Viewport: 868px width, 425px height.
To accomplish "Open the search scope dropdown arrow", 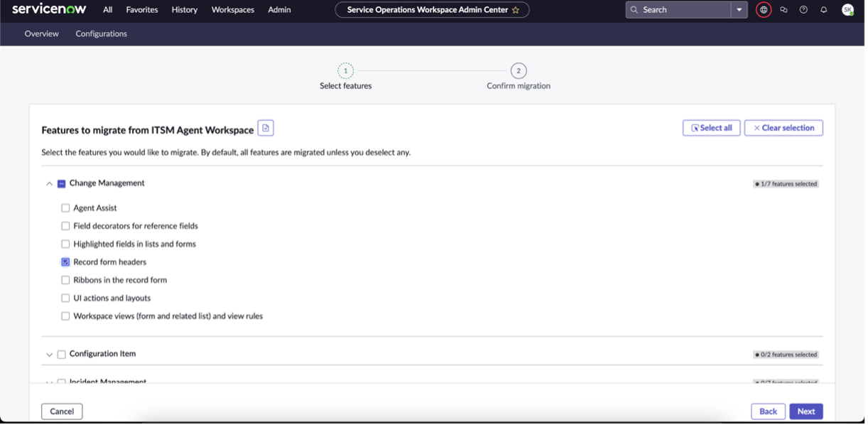I will pos(739,10).
